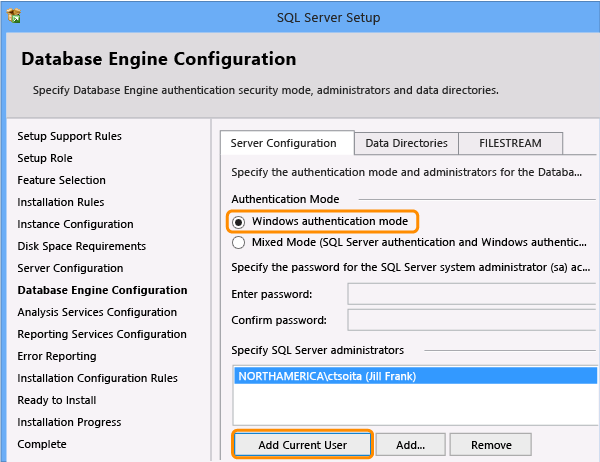Click the Add Current User button
This screenshot has height=462, width=600.
coord(303,445)
